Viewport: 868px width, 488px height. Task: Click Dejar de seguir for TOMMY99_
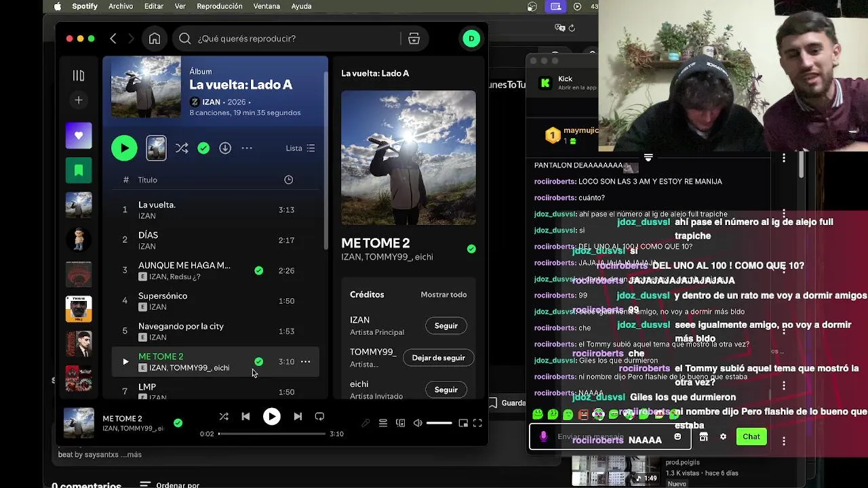(x=439, y=358)
